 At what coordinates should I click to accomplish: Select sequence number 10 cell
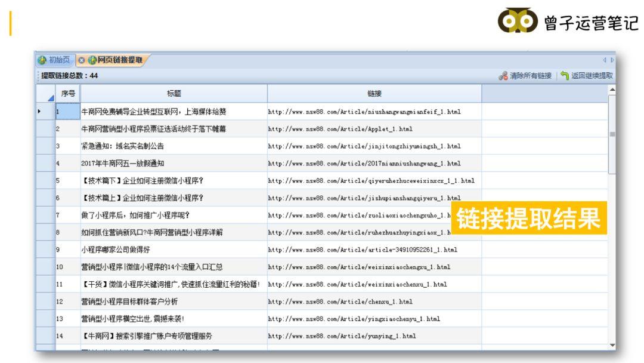pos(68,267)
